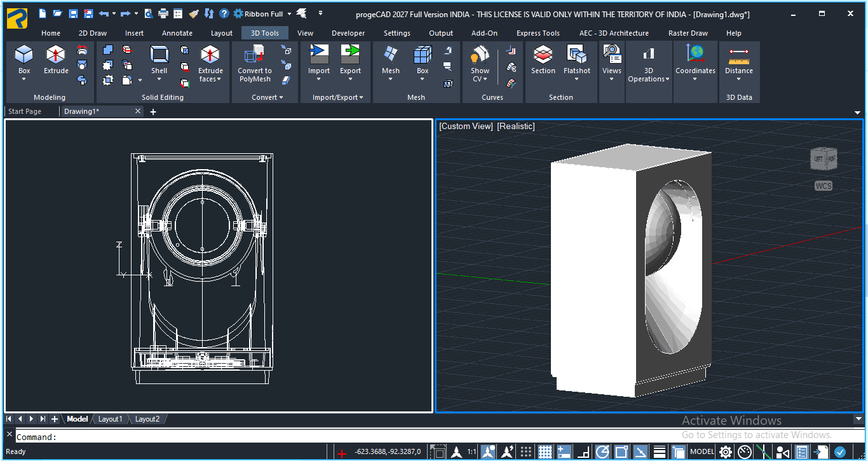Screen dimensions: 868x461
Task: Click the New drawing icon in quick access toolbar
Action: click(x=43, y=13)
